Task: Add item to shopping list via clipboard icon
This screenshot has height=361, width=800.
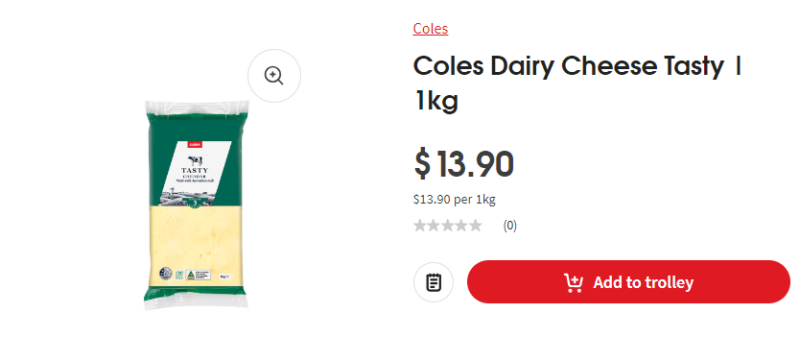Action: pyautogui.click(x=433, y=282)
